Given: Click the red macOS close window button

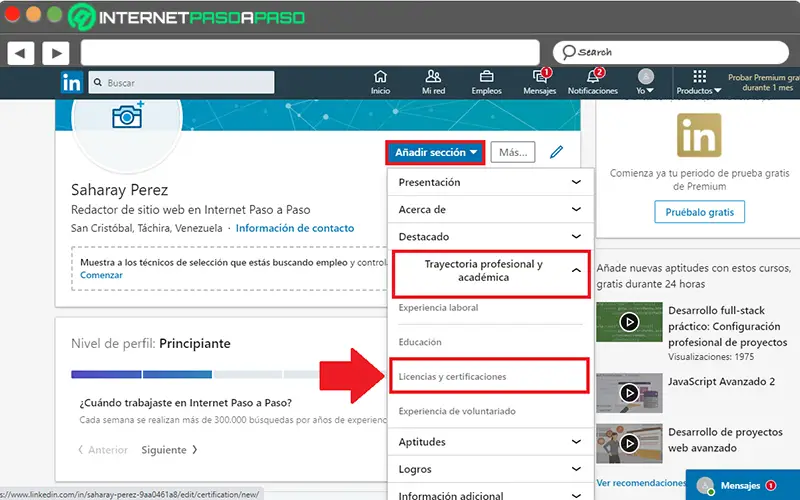Looking at the screenshot, I should coord(12,14).
